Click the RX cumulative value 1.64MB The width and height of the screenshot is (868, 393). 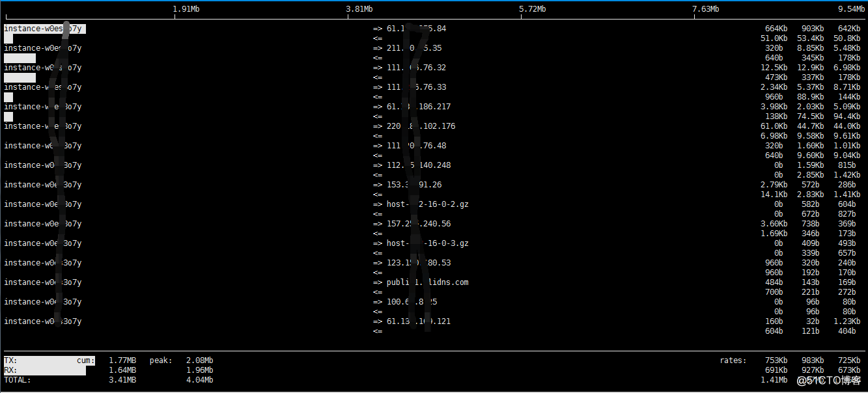[x=122, y=370]
